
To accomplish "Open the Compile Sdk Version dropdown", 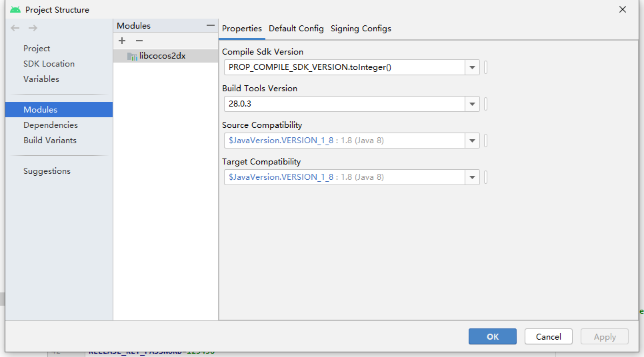I will tap(473, 67).
